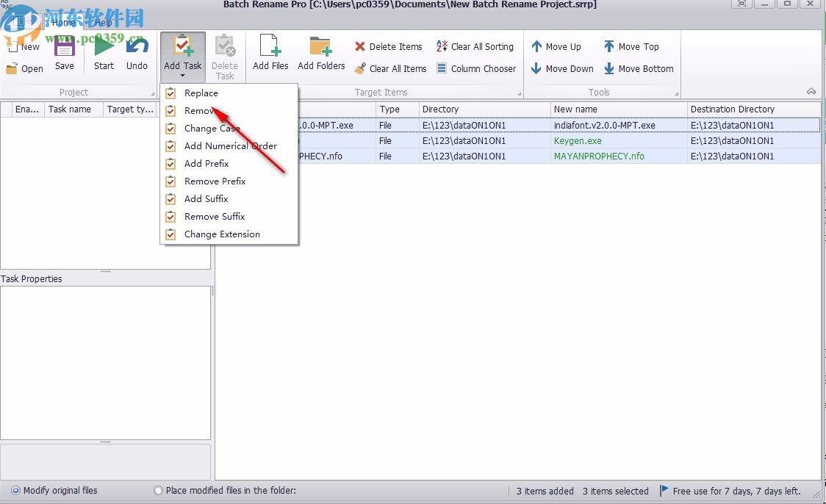The width and height of the screenshot is (826, 504).
Task: Select the MAYANPROPHECY.nfo new name cell
Action: (x=619, y=156)
